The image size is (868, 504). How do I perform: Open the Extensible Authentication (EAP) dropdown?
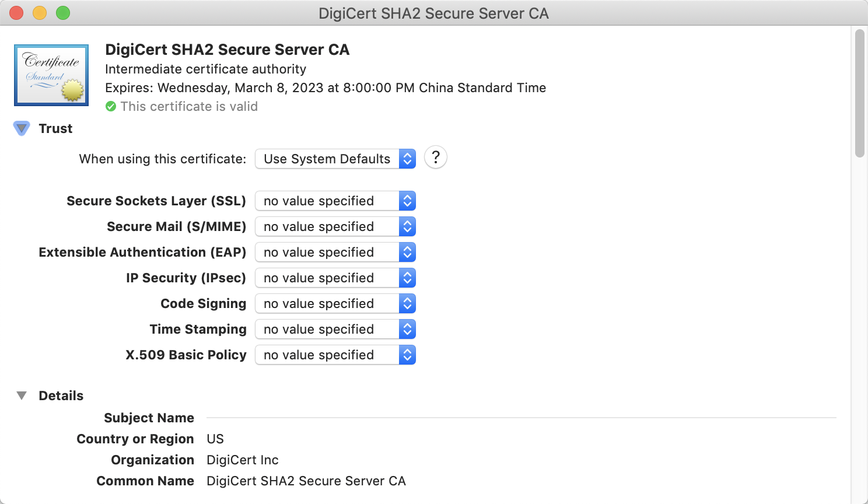[x=335, y=252]
